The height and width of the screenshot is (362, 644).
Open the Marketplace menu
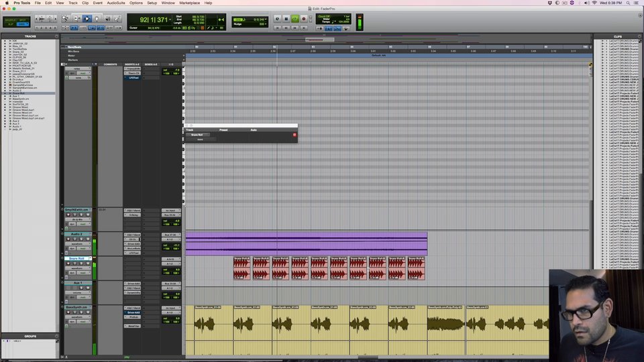pos(189,3)
